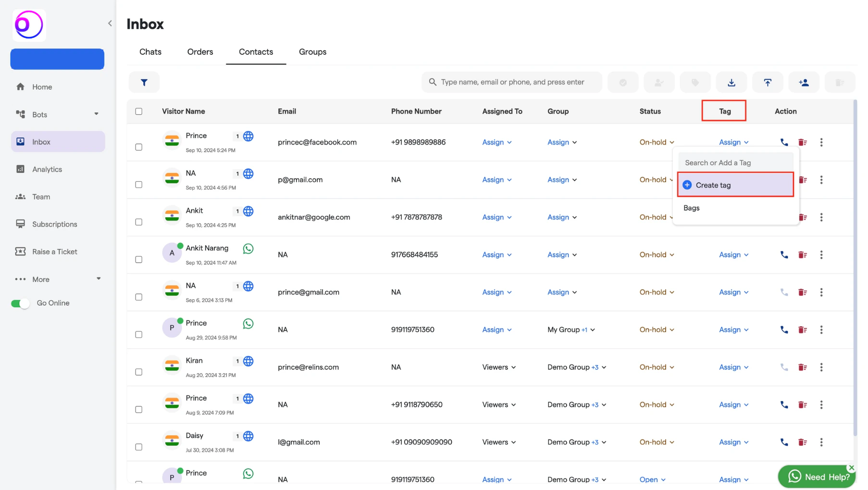Click the Search or Add a Tag field
Image resolution: width=868 pixels, height=490 pixels.
735,163
